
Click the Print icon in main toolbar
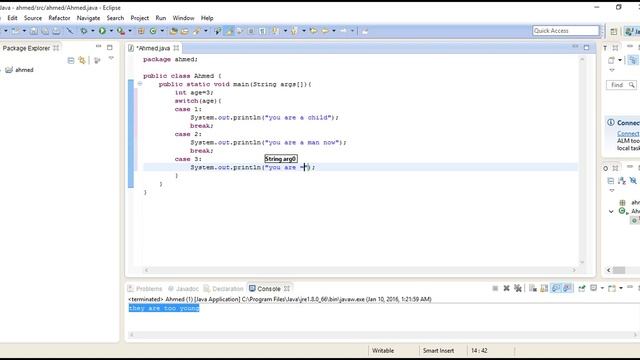pyautogui.click(x=56, y=31)
